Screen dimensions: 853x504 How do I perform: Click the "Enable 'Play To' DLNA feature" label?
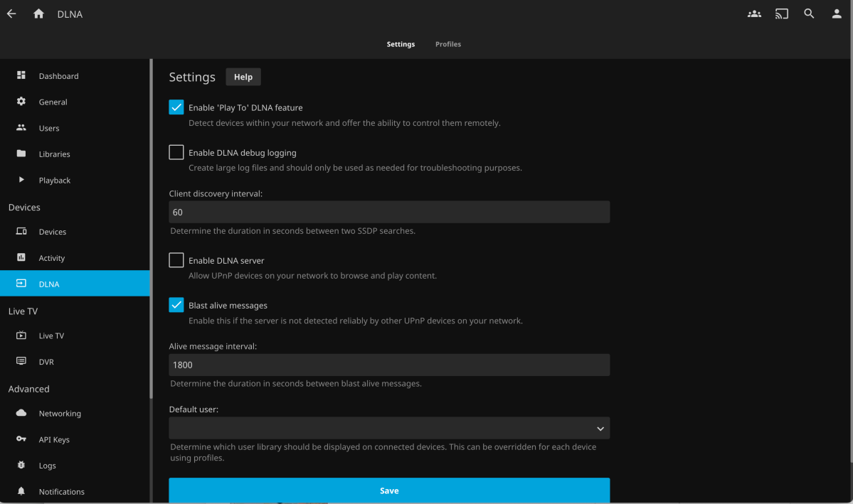(x=245, y=107)
